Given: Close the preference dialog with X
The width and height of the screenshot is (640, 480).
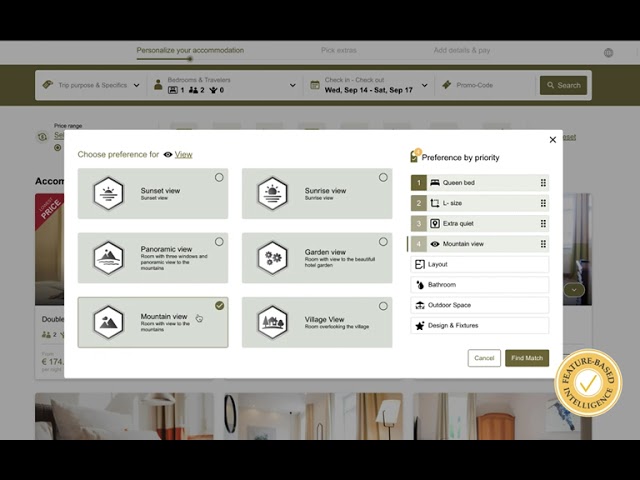Looking at the screenshot, I should pyautogui.click(x=553, y=140).
